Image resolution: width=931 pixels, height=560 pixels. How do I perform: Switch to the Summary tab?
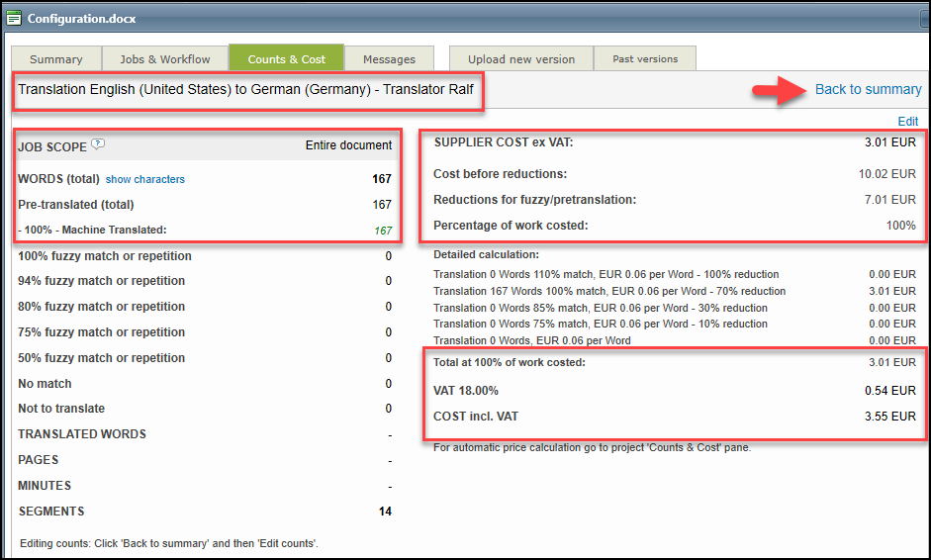click(x=56, y=59)
